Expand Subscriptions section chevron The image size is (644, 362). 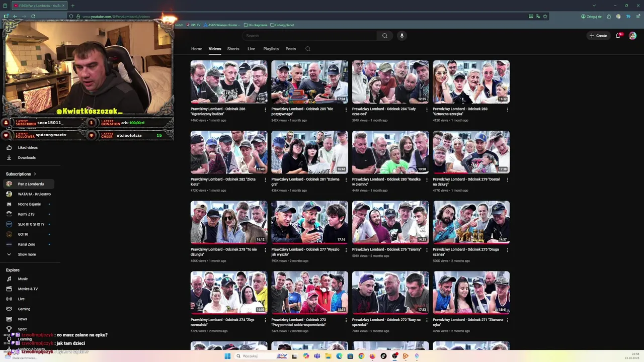click(35, 174)
